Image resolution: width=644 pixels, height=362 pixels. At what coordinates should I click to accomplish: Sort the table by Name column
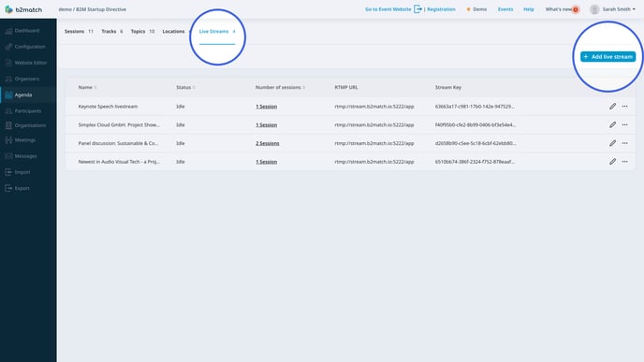click(87, 87)
